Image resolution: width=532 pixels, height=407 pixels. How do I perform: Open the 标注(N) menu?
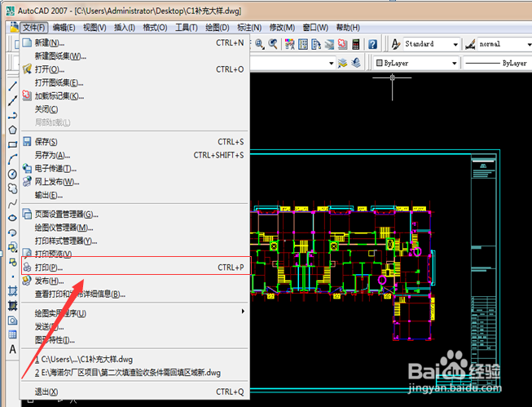coord(249,28)
